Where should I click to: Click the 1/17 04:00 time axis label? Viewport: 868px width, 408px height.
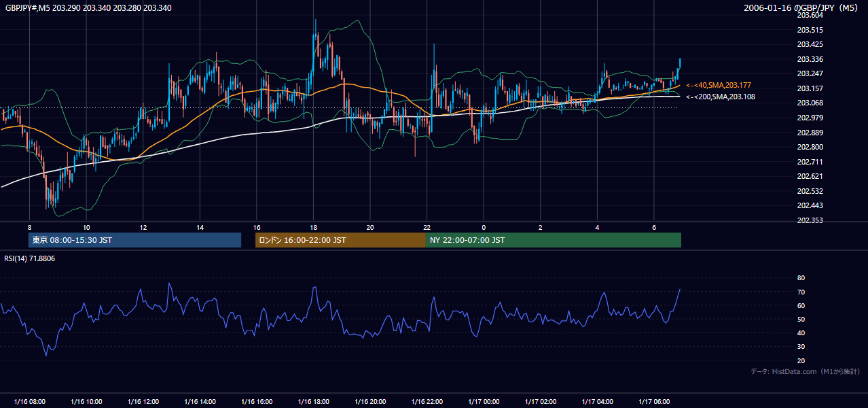[597, 402]
